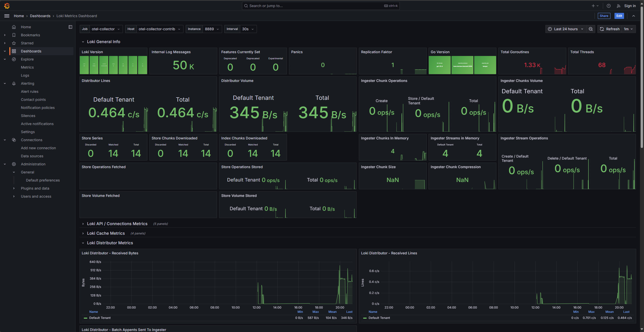Collapse the General submenu chevron
This screenshot has width=644, height=332.
14,172
